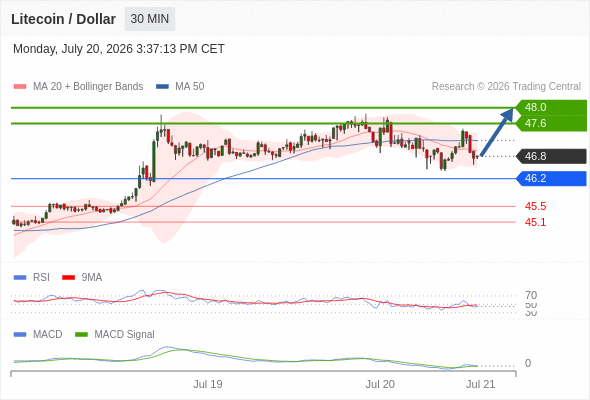Click the blue MA 50 legend swatch
The image size is (590, 400).
click(x=162, y=87)
